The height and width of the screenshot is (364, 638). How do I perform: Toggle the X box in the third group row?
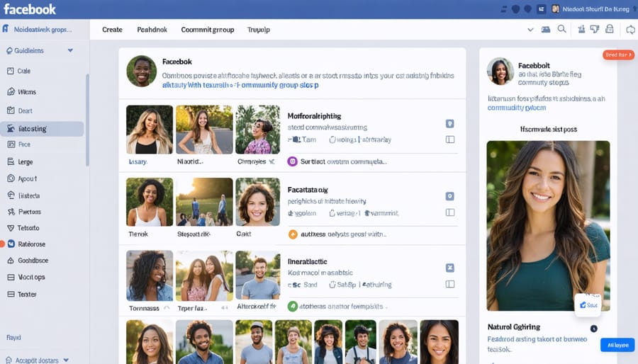pos(449,268)
